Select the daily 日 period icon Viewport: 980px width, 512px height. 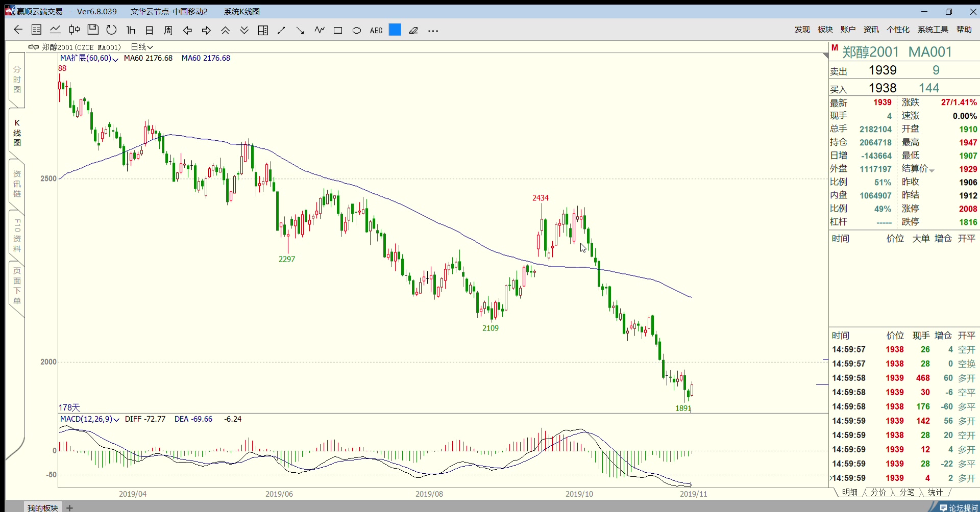pyautogui.click(x=150, y=30)
